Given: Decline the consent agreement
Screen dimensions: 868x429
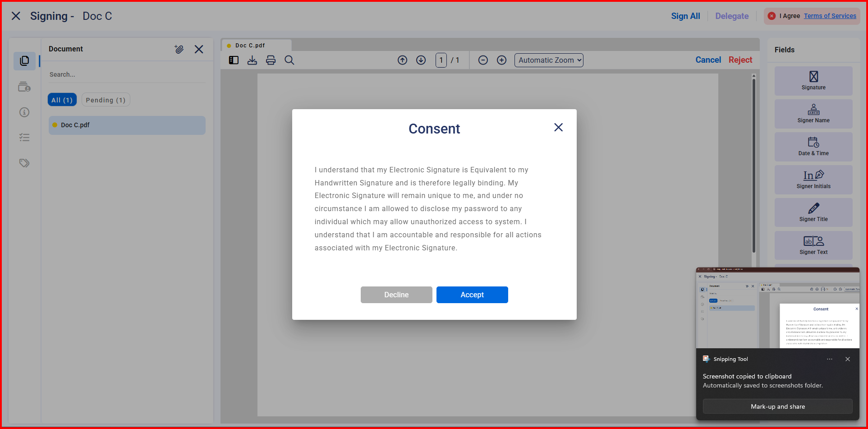Looking at the screenshot, I should pyautogui.click(x=396, y=295).
